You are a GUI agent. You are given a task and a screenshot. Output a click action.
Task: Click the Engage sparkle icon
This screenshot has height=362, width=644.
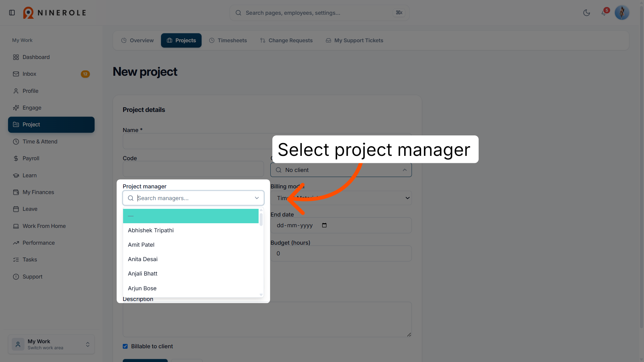tap(16, 108)
